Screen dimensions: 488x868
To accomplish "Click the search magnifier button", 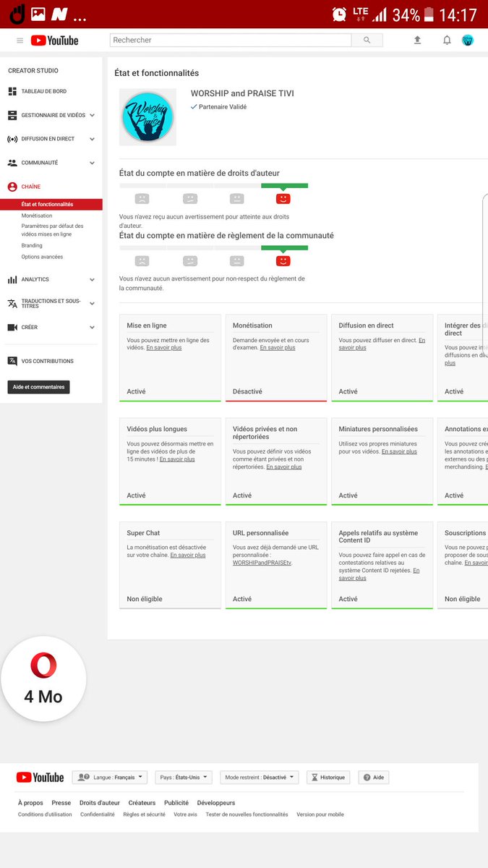I will pyautogui.click(x=367, y=41).
